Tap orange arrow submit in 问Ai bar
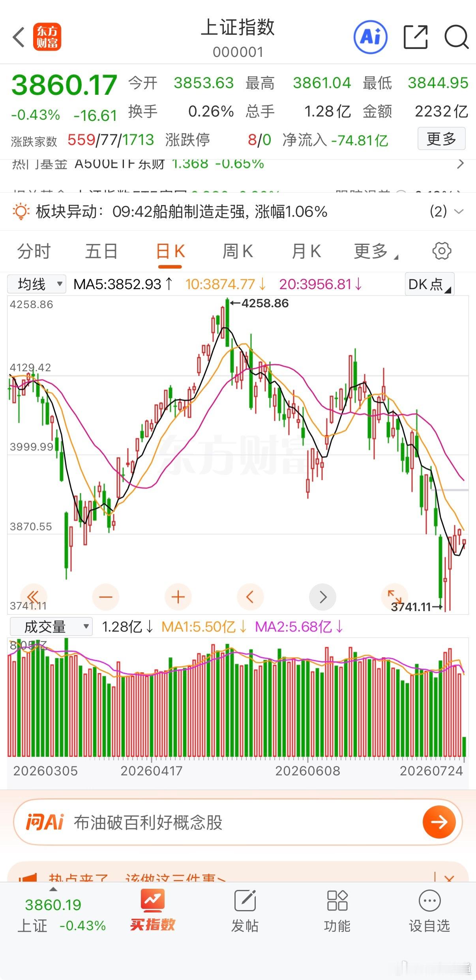This screenshot has height=980, width=476. tap(439, 822)
